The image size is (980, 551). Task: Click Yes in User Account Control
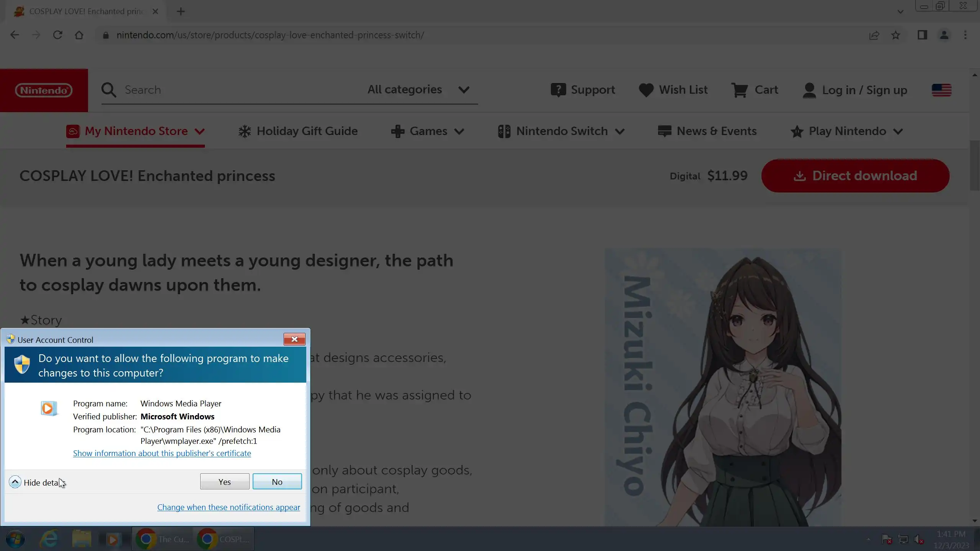[224, 482]
